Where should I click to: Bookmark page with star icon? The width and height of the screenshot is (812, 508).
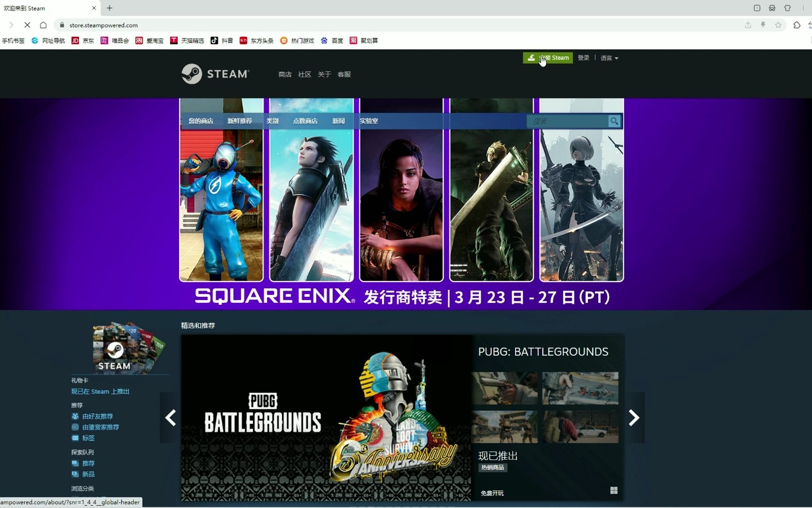click(x=778, y=25)
